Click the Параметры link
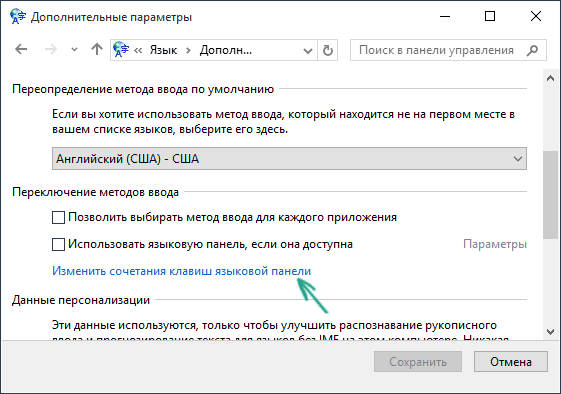Viewport: 561px width, 394px height. 495,244
